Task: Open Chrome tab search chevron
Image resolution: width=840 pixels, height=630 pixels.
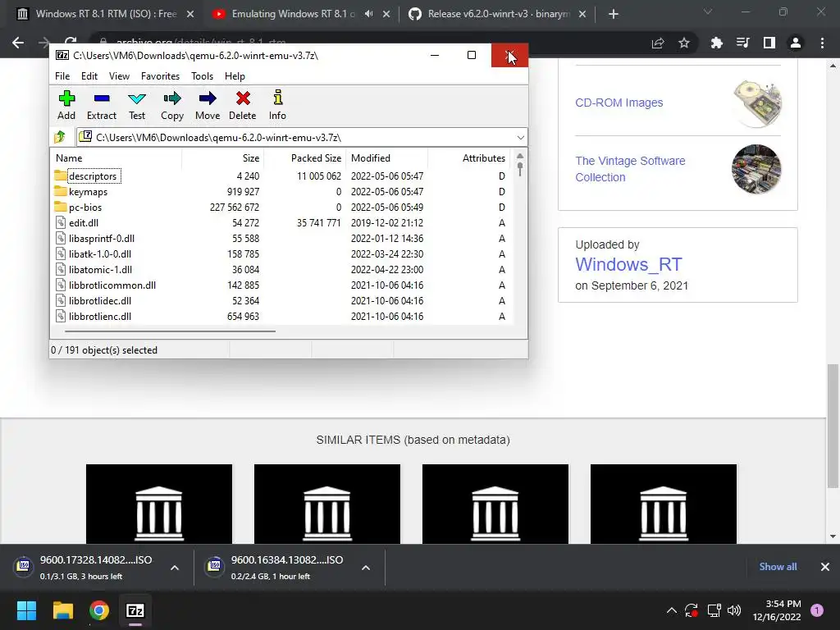Action: tap(708, 11)
